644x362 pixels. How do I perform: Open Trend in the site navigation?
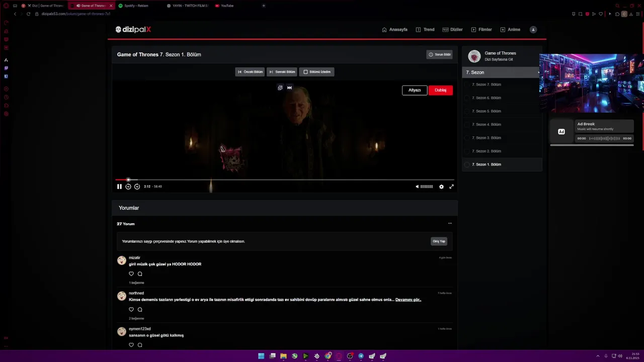point(425,30)
